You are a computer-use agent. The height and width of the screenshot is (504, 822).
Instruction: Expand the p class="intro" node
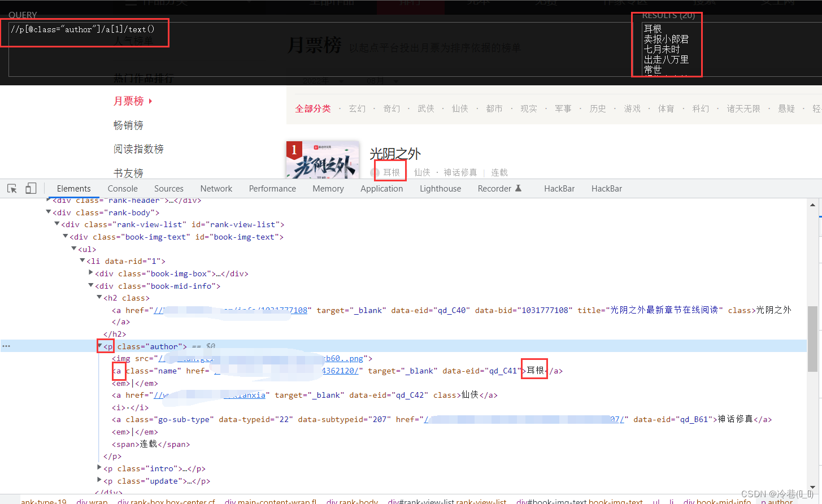pos(99,468)
